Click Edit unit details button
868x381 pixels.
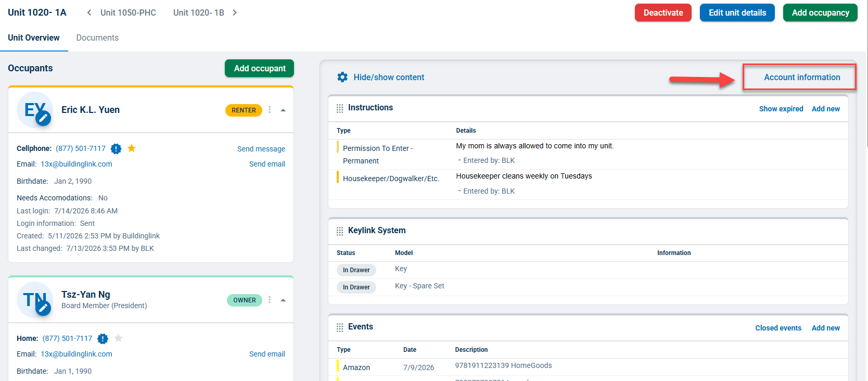coord(737,12)
